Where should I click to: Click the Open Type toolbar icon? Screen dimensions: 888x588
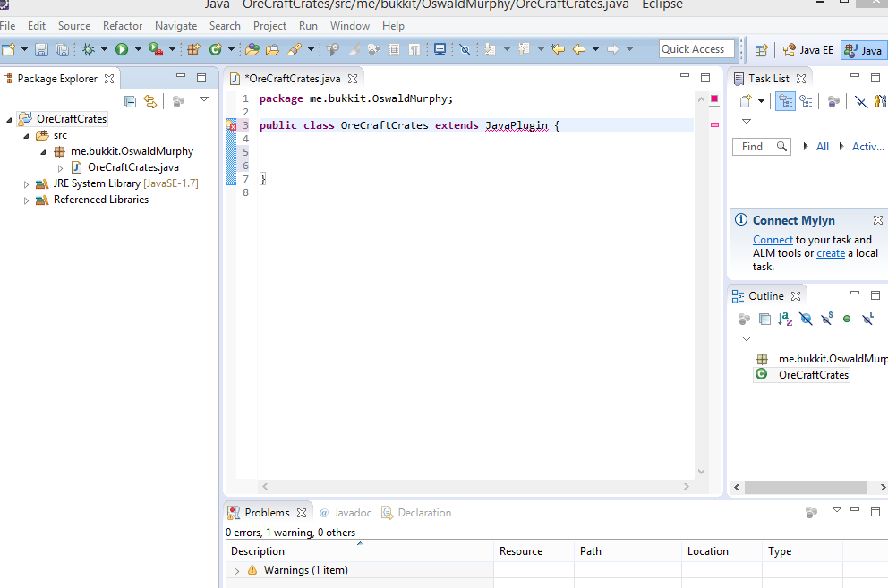(x=252, y=49)
